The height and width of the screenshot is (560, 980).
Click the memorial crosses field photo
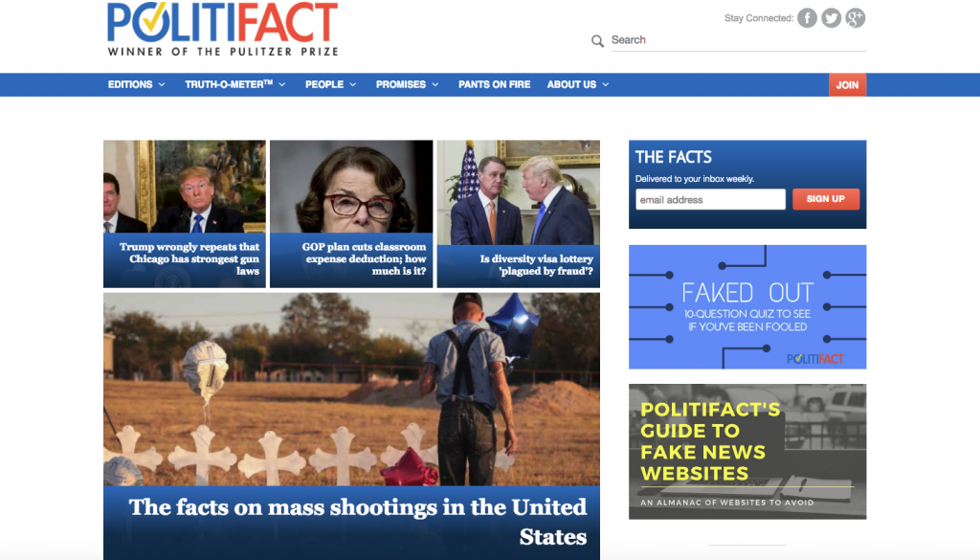[351, 389]
